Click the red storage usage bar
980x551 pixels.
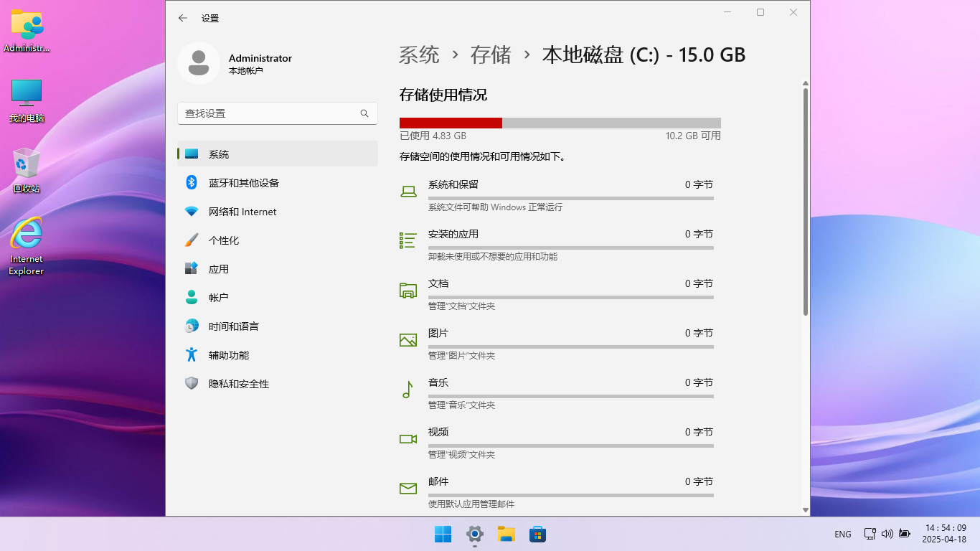pos(451,123)
